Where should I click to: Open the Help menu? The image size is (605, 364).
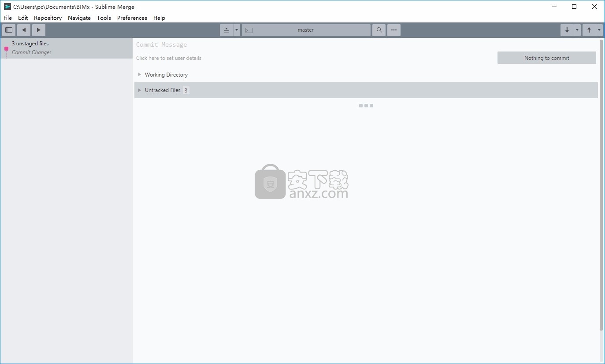coord(159,18)
